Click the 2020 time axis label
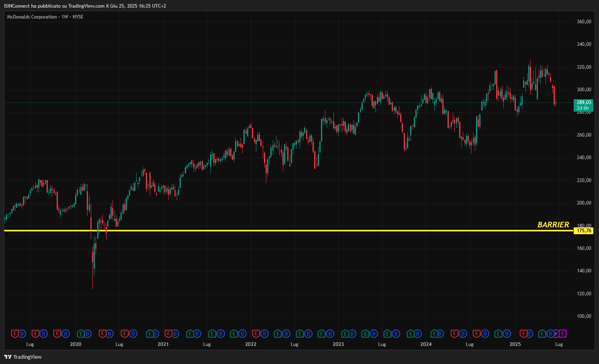 click(76, 344)
